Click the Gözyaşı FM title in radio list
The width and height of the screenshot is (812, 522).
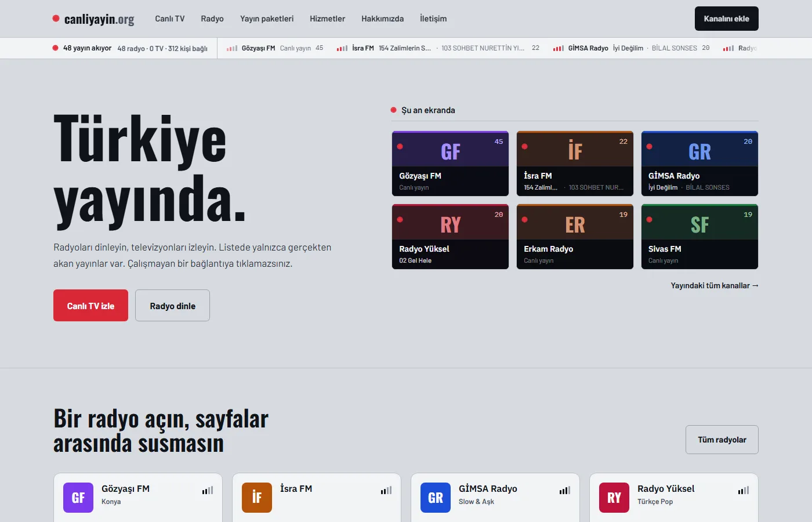tap(125, 489)
